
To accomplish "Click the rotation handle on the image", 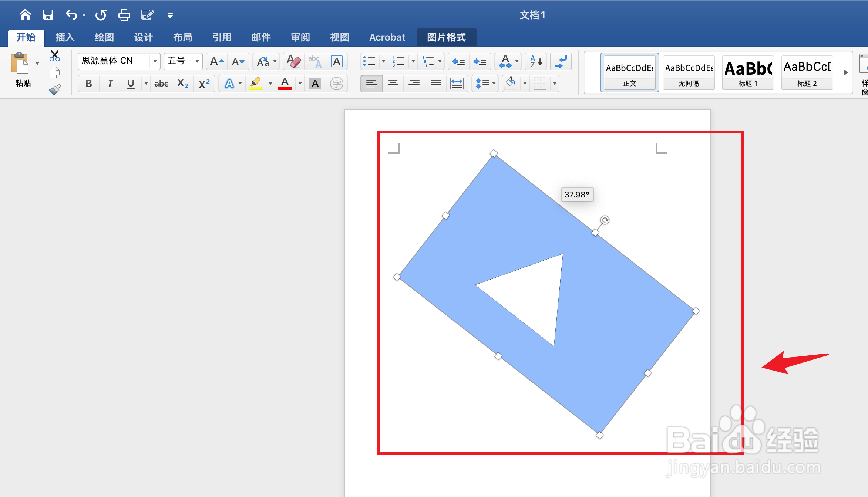I will coord(605,220).
